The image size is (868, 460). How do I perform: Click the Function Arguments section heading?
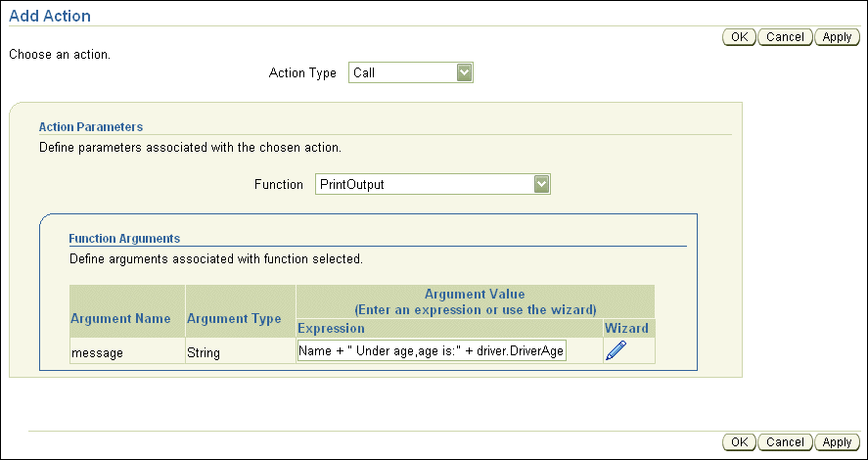(124, 238)
